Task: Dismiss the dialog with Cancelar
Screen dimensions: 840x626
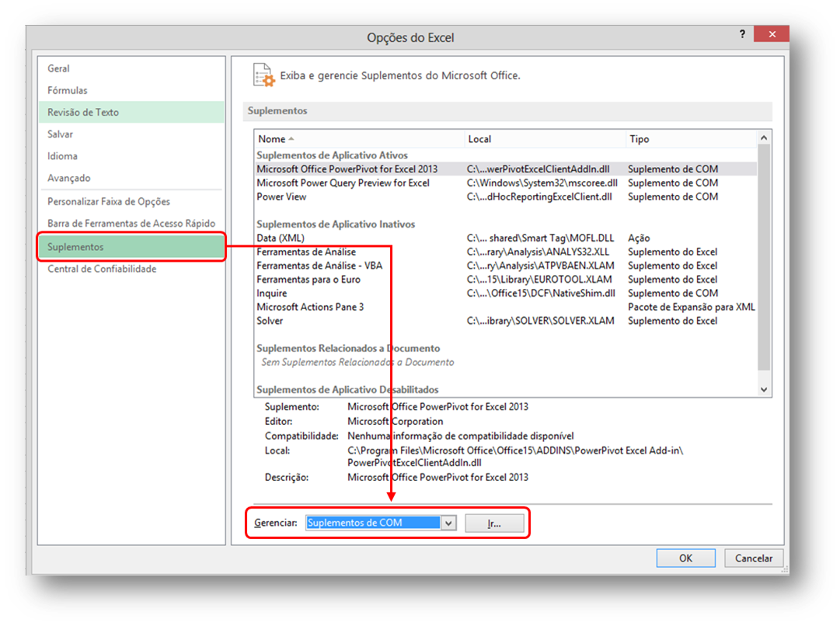Action: pos(753,558)
